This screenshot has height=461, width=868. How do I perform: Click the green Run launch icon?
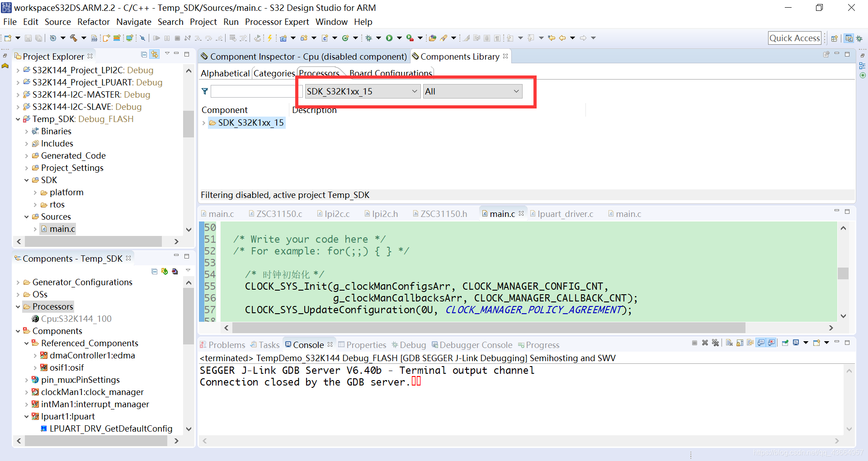(x=389, y=38)
